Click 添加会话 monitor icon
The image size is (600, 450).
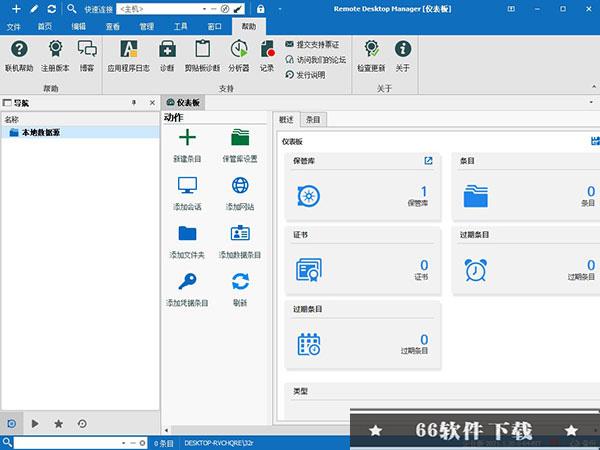(187, 185)
